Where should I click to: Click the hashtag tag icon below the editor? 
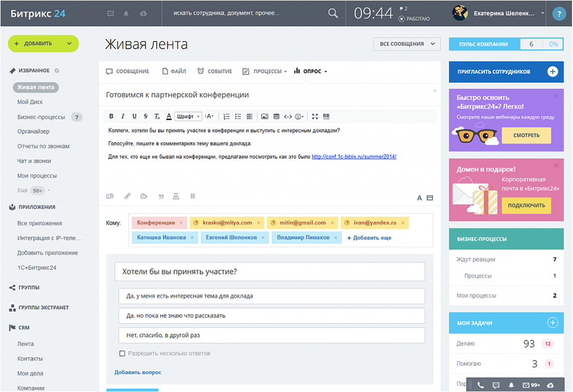[x=193, y=197]
